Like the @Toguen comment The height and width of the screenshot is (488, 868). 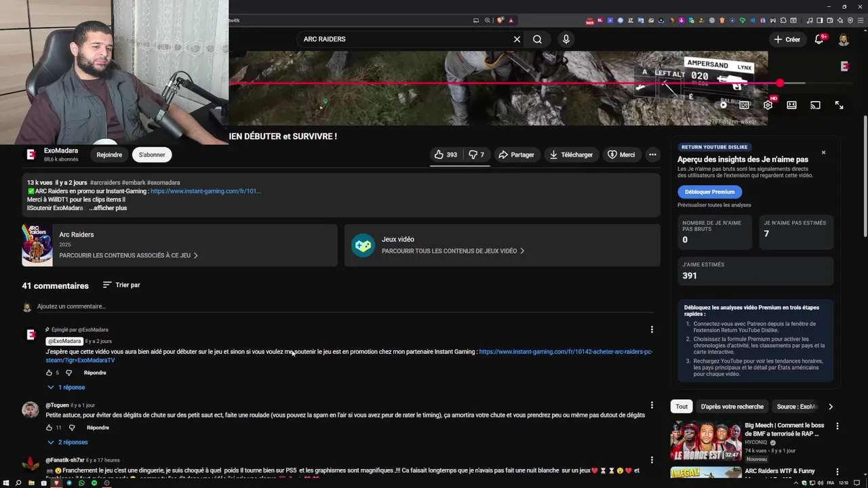pos(49,428)
